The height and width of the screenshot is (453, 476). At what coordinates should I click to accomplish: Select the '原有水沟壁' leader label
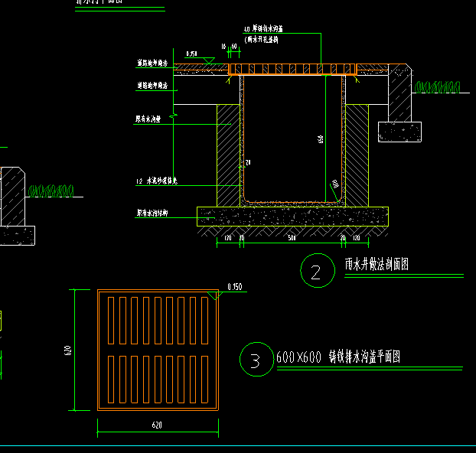(x=148, y=119)
